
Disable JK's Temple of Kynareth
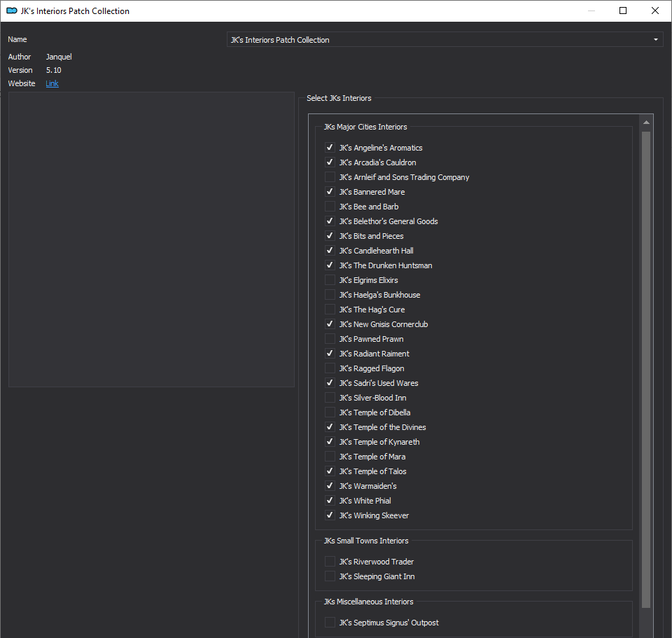[330, 442]
